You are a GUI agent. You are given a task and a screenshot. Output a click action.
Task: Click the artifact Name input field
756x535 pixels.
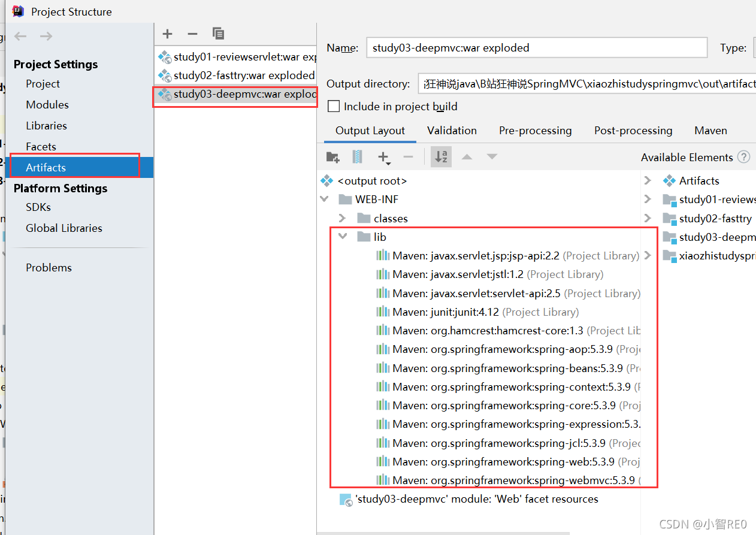[536, 48]
